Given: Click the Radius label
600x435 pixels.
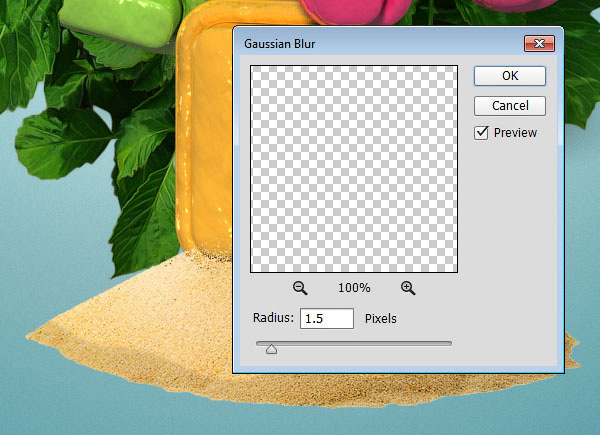Looking at the screenshot, I should pyautogui.click(x=273, y=318).
